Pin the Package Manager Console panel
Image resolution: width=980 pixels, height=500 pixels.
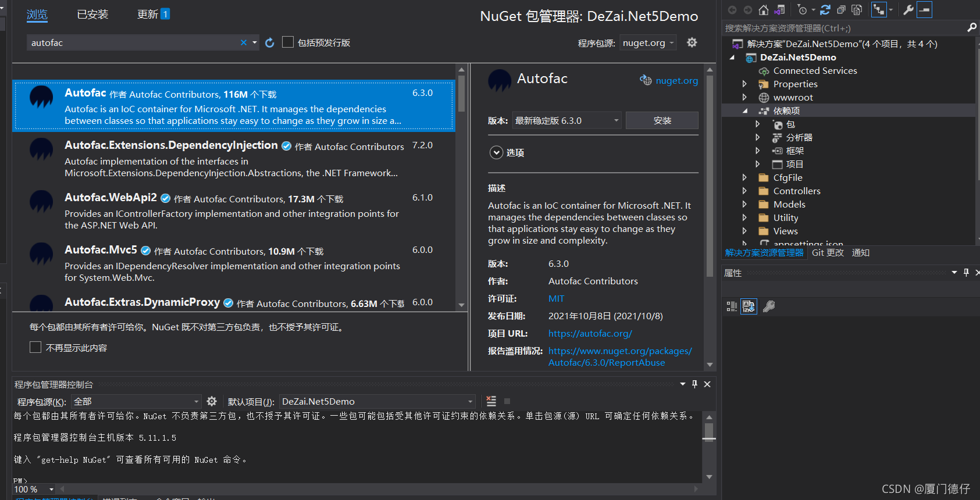coord(694,384)
